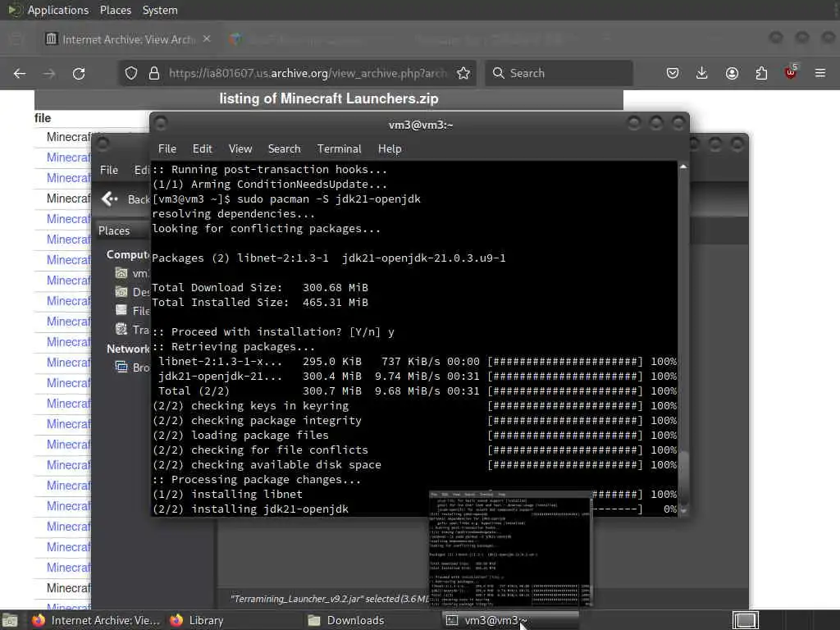Select Browse Network entry in sidebar
Screen dimensions: 840x630
[132, 367]
